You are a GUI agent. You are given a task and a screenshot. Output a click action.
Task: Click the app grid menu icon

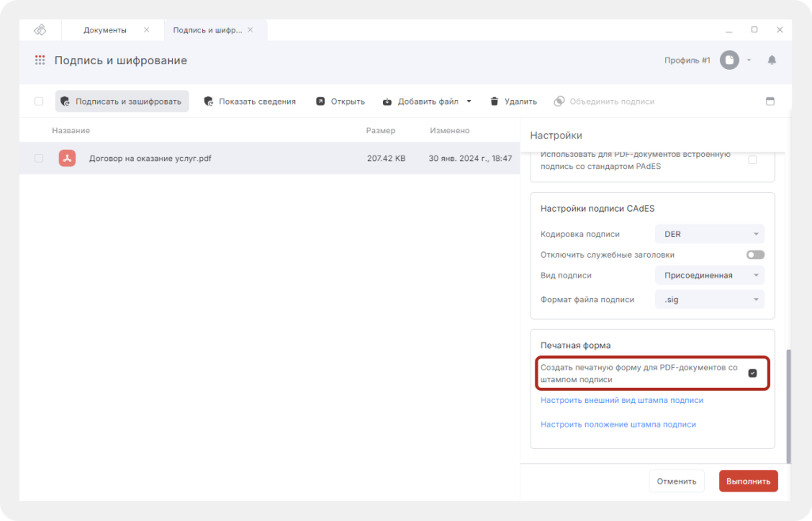40,60
